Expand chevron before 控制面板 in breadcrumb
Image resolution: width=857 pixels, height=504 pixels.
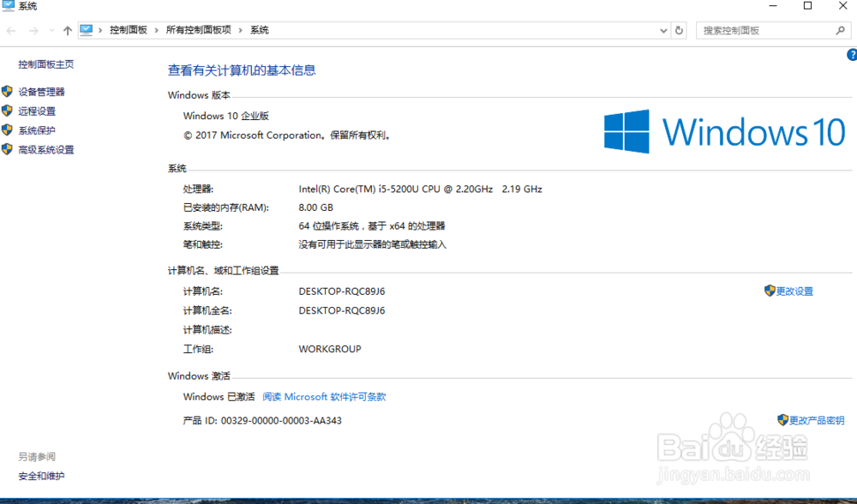click(100, 30)
